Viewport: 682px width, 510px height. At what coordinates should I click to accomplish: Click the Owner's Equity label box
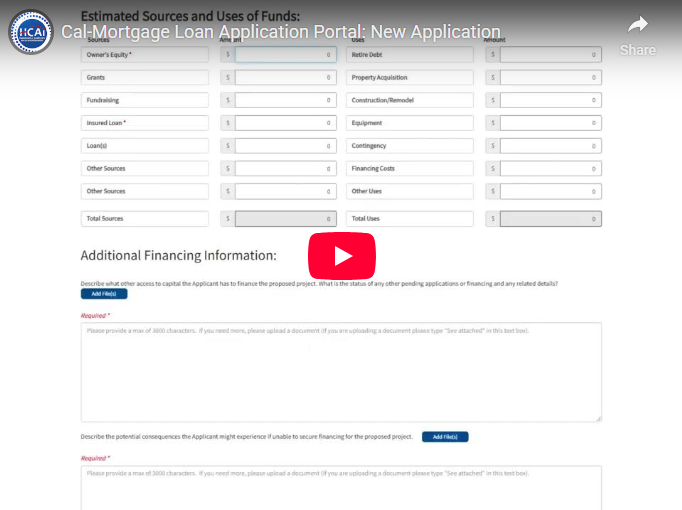pos(144,55)
